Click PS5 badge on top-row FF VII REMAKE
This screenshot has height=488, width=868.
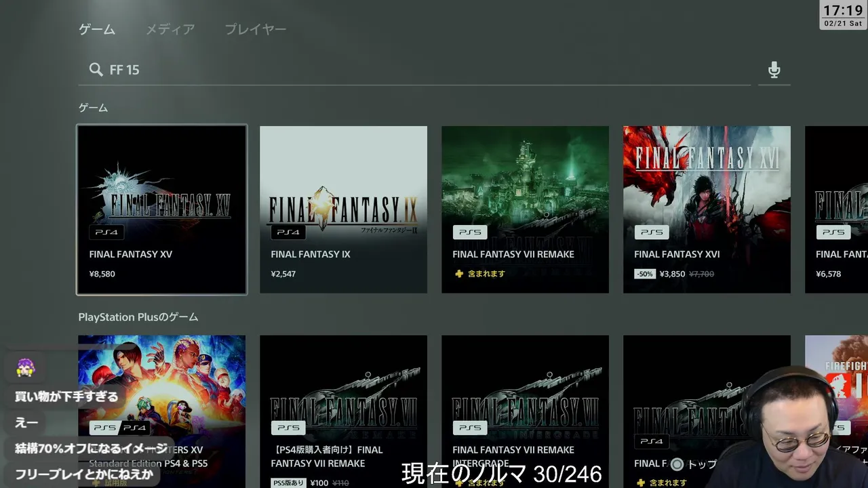pyautogui.click(x=470, y=232)
